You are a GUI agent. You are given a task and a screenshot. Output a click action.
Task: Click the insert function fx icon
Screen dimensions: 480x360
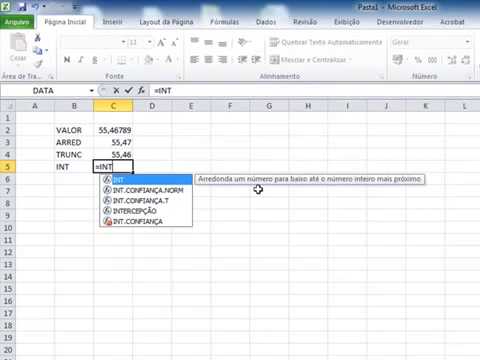pyautogui.click(x=141, y=90)
